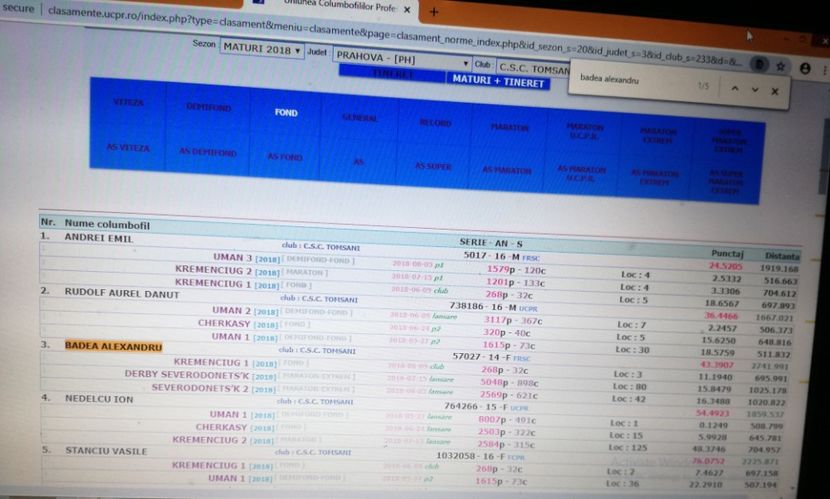Viewport: 830px width, 499px height.
Task: Open a new browser tab
Action: [x=434, y=11]
